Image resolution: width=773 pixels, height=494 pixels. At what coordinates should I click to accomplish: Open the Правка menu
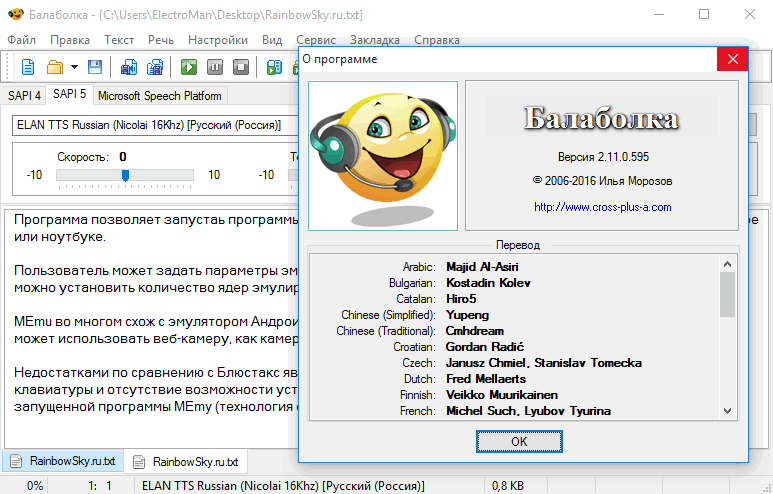(x=70, y=40)
